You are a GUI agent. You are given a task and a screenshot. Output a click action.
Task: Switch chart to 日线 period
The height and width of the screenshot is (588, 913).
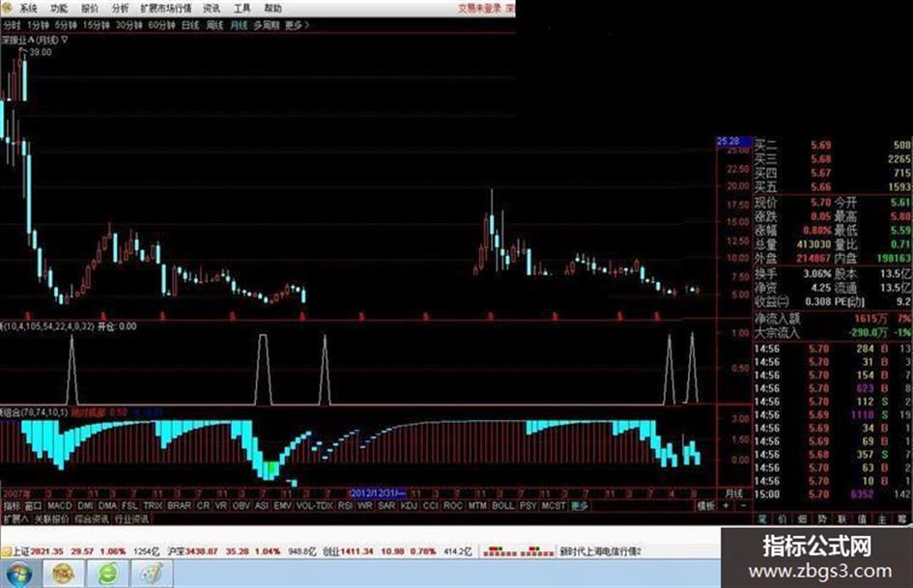(190, 25)
